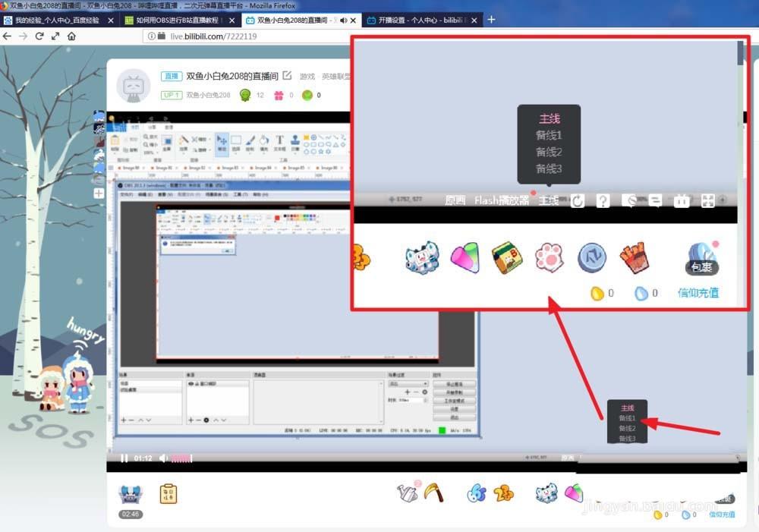Open the 包裹 gift bag
The height and width of the screenshot is (532, 759).
tap(702, 260)
